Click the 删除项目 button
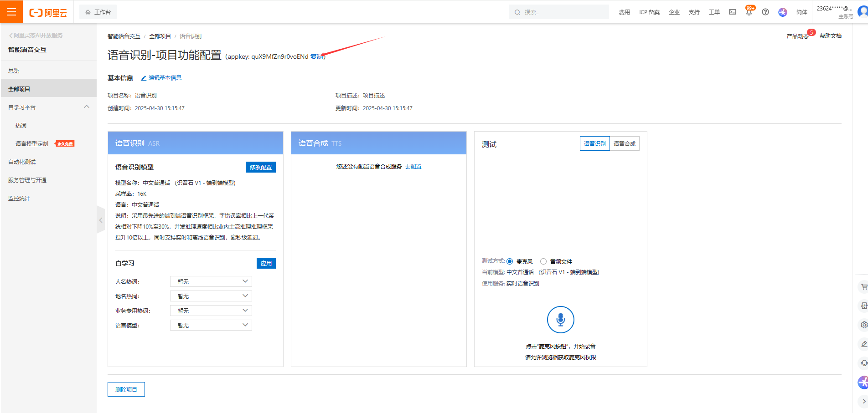The height and width of the screenshot is (413, 868). click(126, 389)
